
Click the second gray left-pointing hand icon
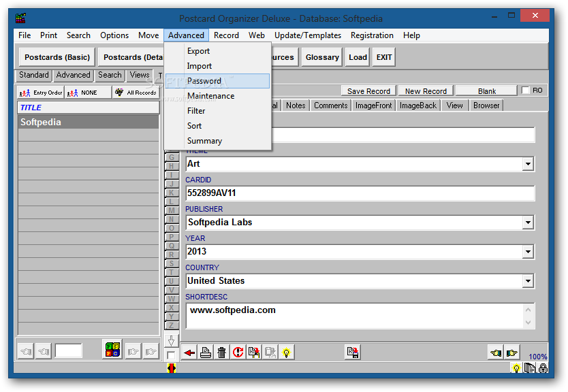[44, 351]
